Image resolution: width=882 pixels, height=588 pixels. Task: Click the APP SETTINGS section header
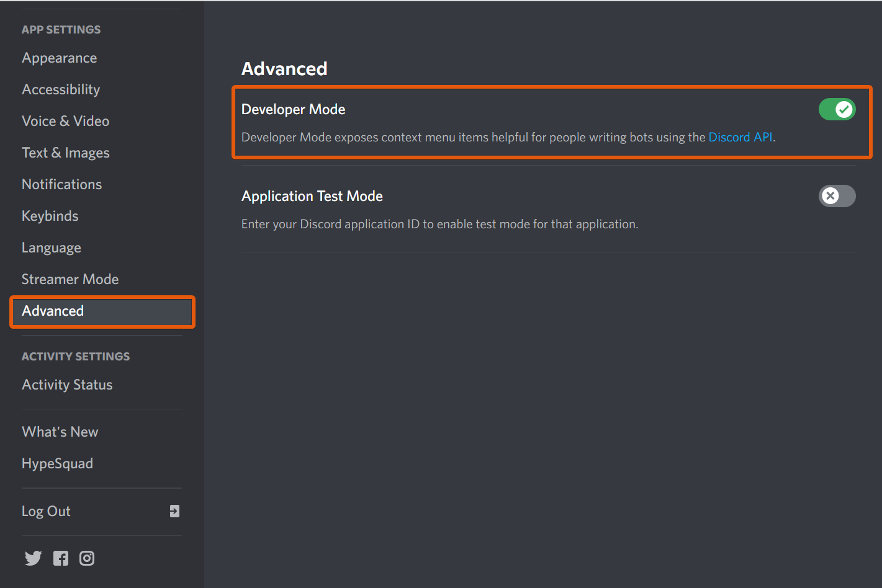[61, 30]
